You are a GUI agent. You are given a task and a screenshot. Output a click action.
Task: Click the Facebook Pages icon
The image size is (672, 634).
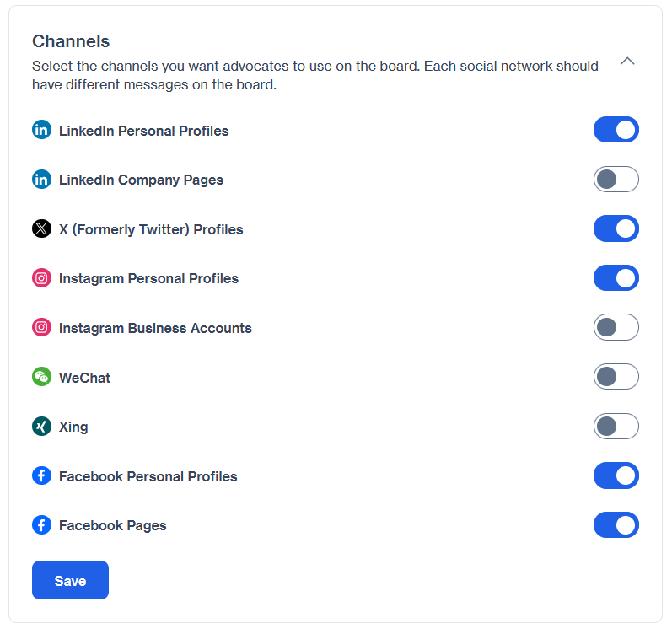coord(41,524)
